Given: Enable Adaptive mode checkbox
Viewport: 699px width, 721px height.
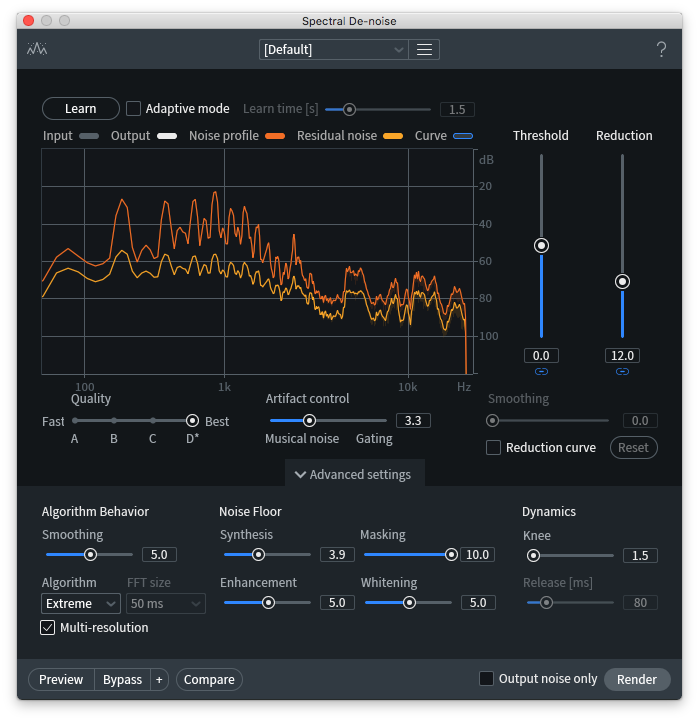Looking at the screenshot, I should (x=134, y=108).
